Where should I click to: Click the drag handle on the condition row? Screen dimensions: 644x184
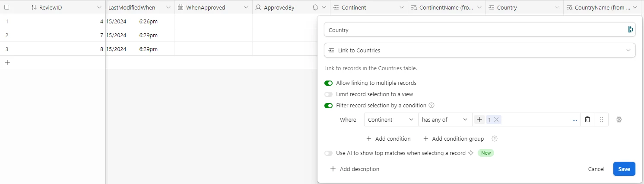[601, 119]
